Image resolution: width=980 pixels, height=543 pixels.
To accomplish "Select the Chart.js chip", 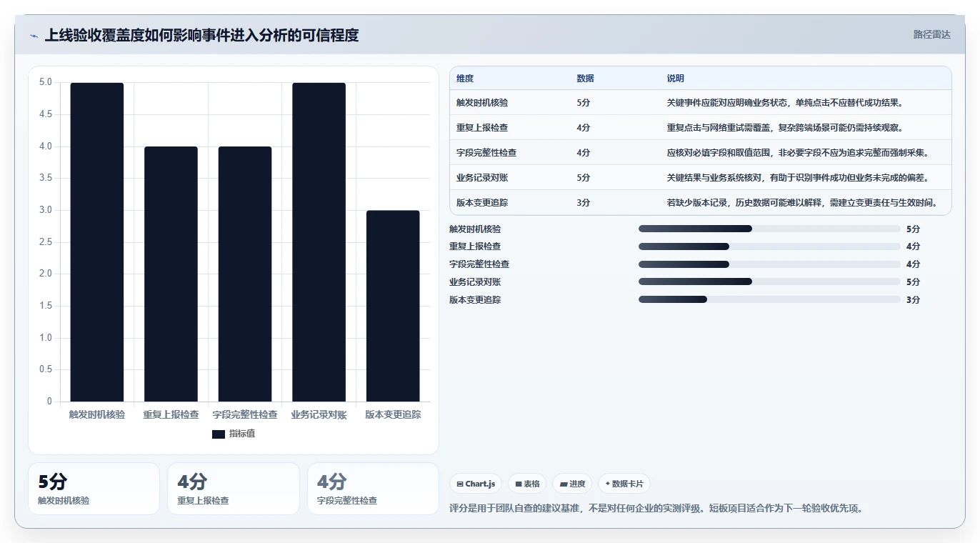I will click(x=476, y=484).
